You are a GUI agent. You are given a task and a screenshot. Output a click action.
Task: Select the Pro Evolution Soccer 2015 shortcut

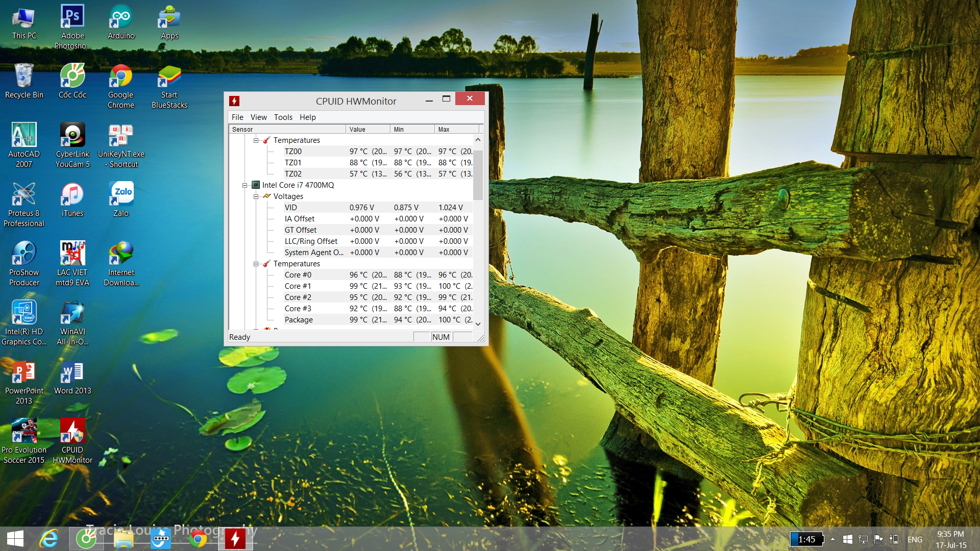(x=24, y=442)
